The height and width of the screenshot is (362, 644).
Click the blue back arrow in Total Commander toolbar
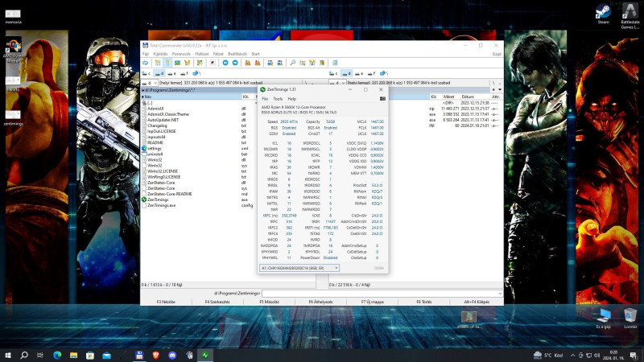pyautogui.click(x=225, y=63)
